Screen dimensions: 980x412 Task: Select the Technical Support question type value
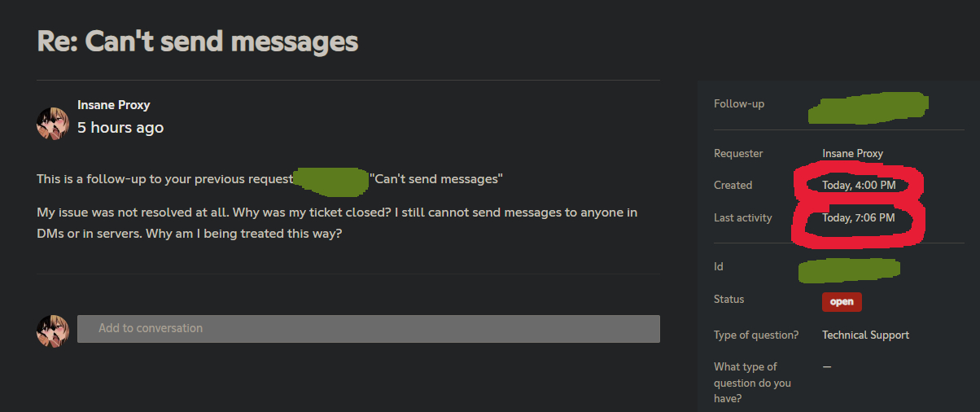click(x=865, y=335)
